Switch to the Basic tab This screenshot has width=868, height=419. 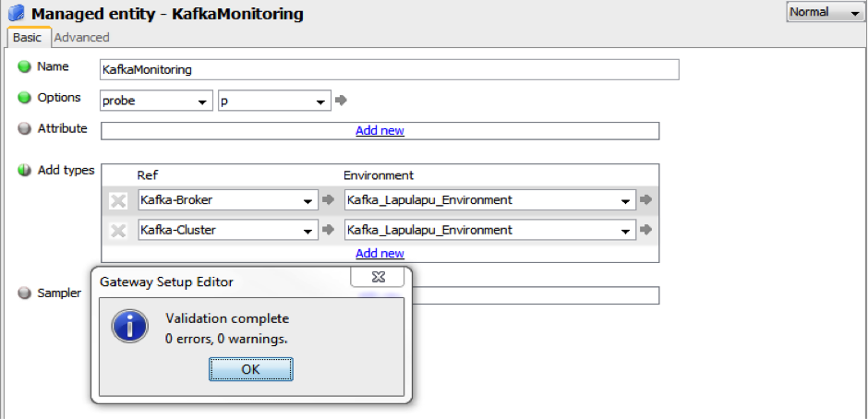click(27, 38)
